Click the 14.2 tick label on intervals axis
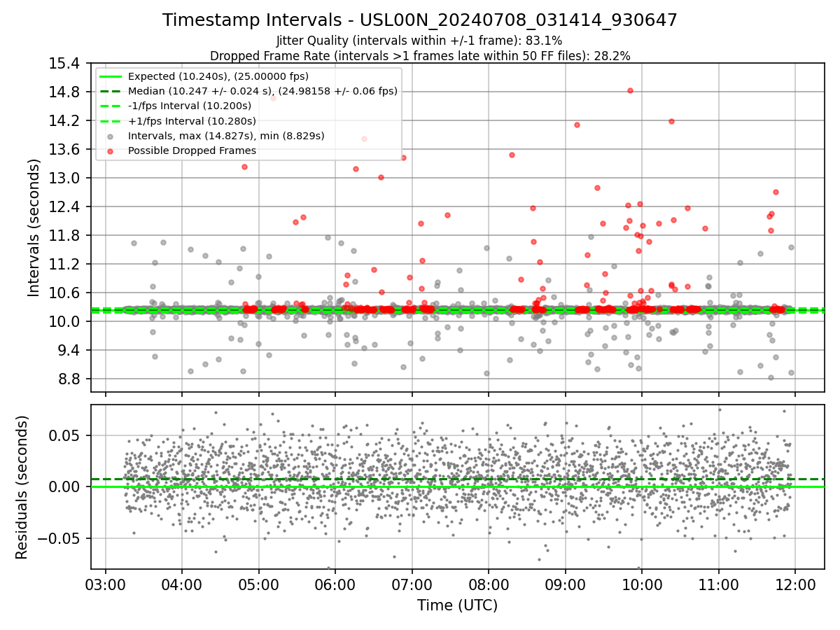 click(x=65, y=121)
